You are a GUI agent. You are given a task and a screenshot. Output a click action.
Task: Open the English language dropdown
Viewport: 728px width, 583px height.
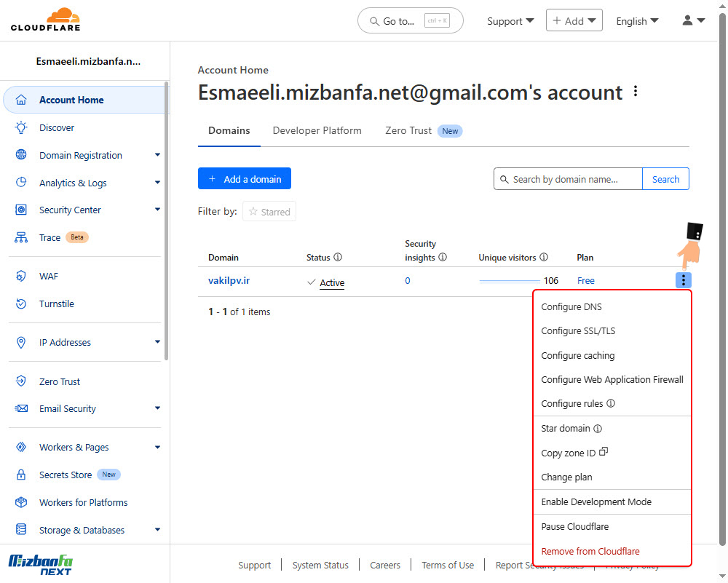coord(637,21)
